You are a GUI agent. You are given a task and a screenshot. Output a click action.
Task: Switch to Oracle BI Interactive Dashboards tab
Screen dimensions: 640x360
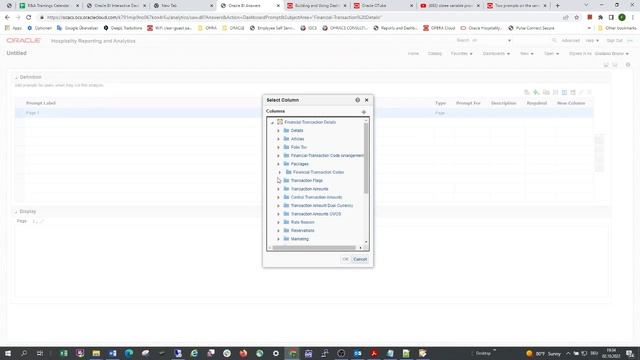tap(117, 6)
